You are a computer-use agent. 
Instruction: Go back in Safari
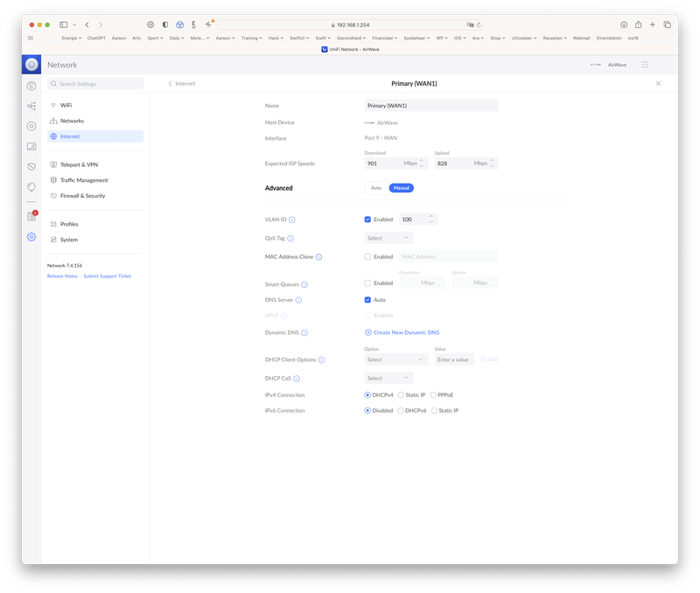point(87,24)
